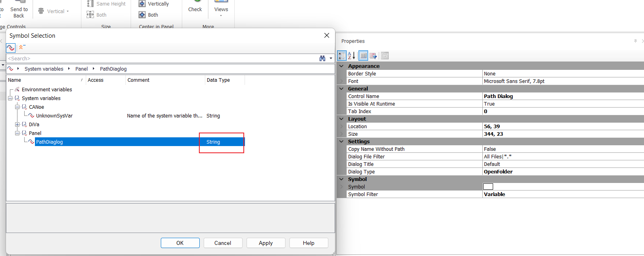This screenshot has height=256, width=644.
Task: Click the binoculars search icon
Action: (322, 58)
